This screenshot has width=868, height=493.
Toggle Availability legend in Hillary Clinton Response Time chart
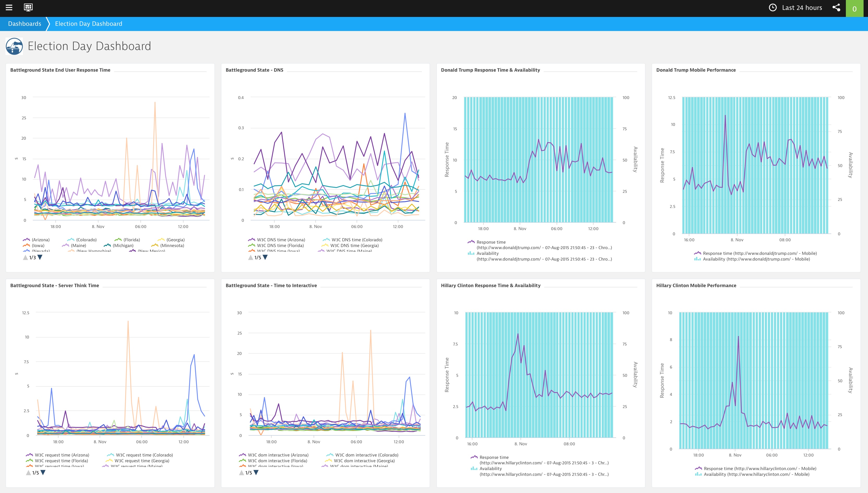pos(540,471)
